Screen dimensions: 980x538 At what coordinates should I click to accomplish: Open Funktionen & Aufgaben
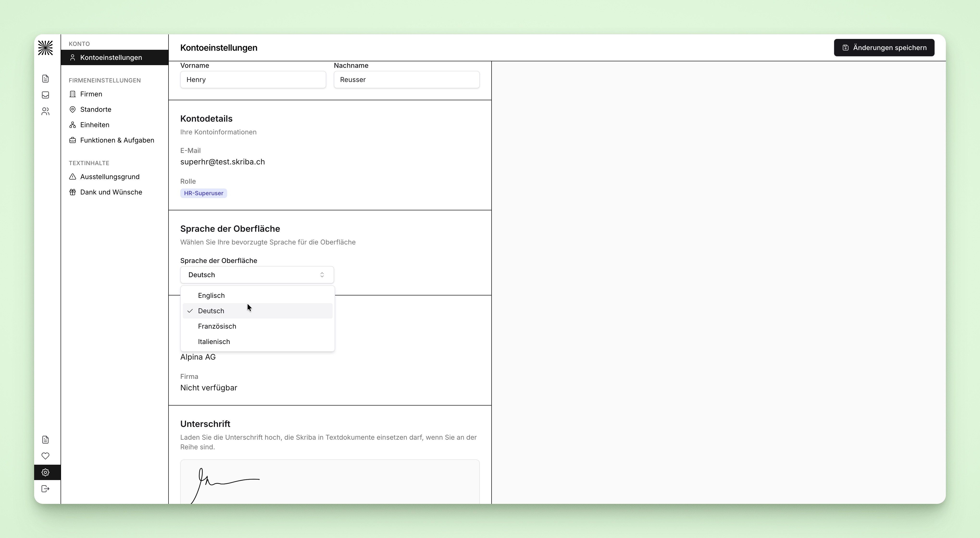click(x=114, y=140)
